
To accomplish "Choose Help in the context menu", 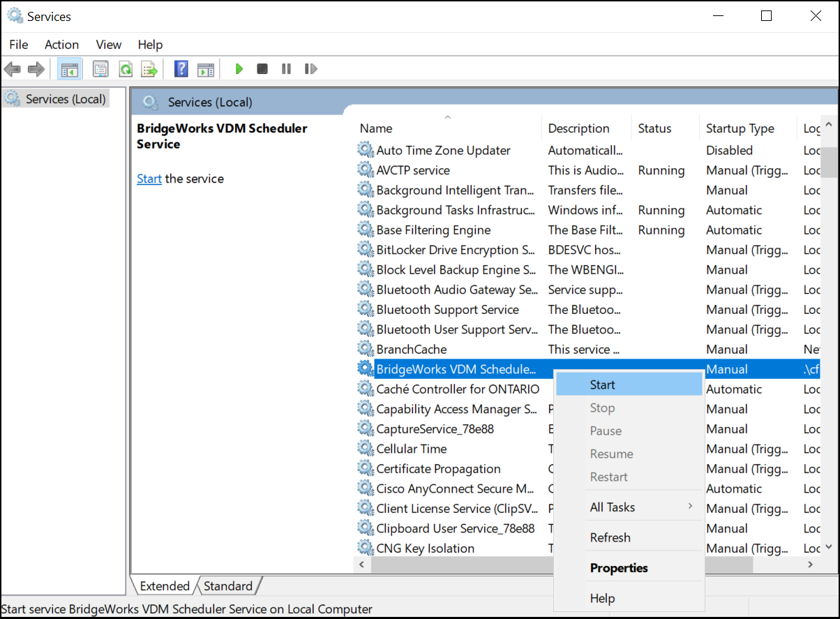I will (629, 598).
